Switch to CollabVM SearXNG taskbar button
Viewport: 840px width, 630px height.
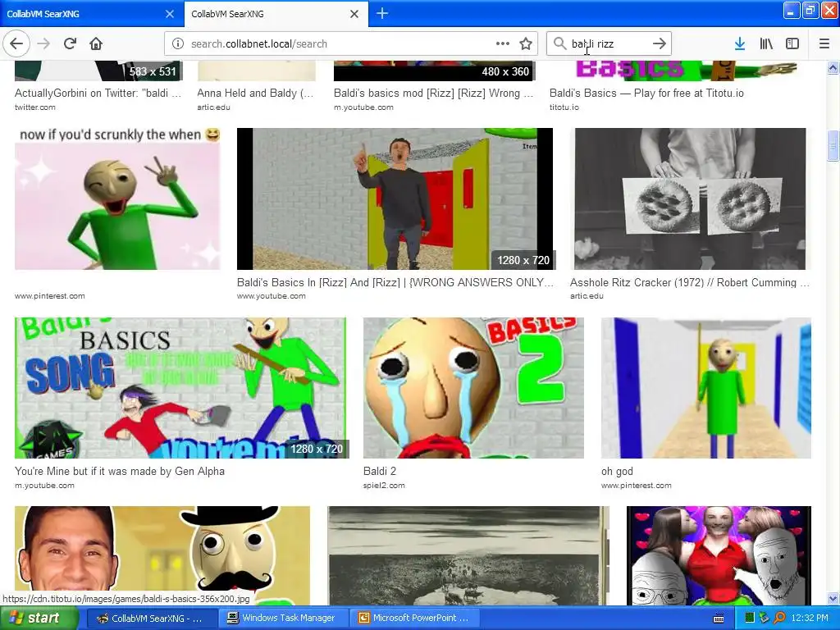coord(151,618)
